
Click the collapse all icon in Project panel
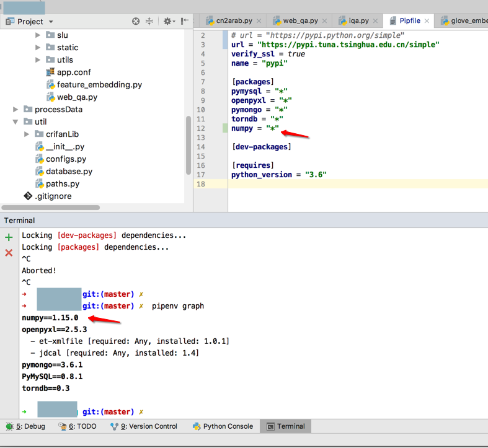coord(149,21)
